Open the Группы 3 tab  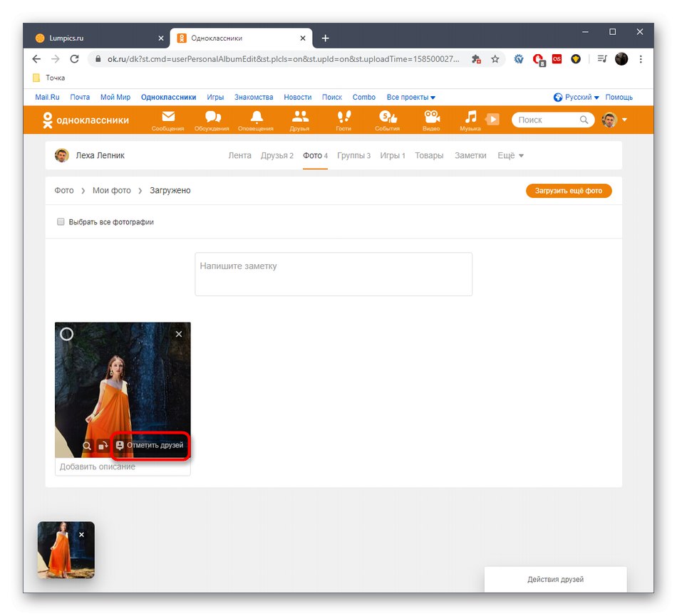[x=353, y=156]
